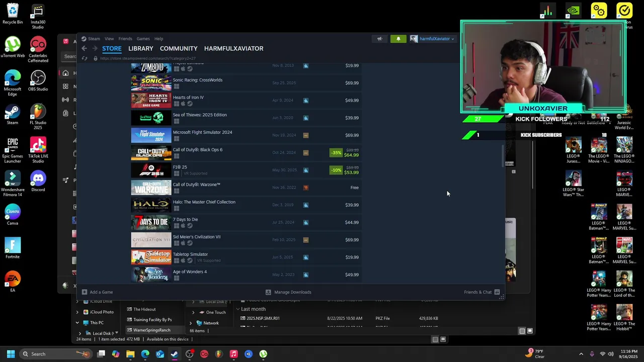Open Microsoft Flight Simulator 2024 listing
The image size is (644, 362).
pyautogui.click(x=246, y=135)
